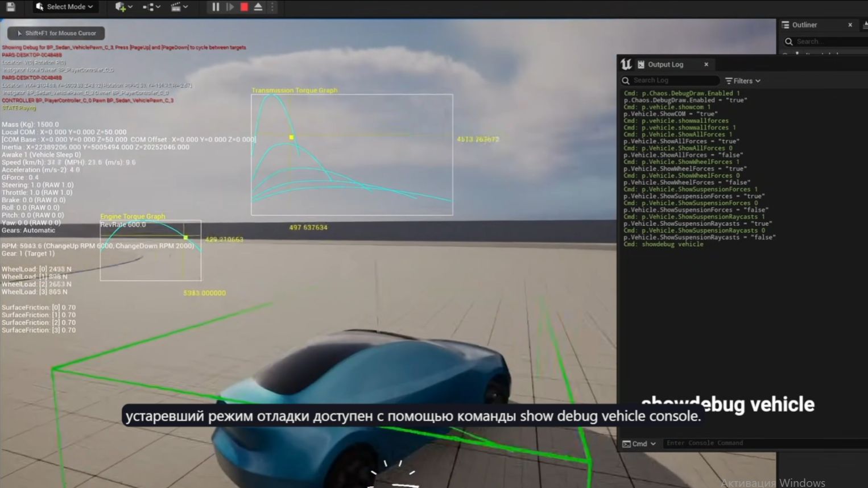Click the Engine Torque Graph title
Viewport: 868px width, 488px height.
(133, 217)
